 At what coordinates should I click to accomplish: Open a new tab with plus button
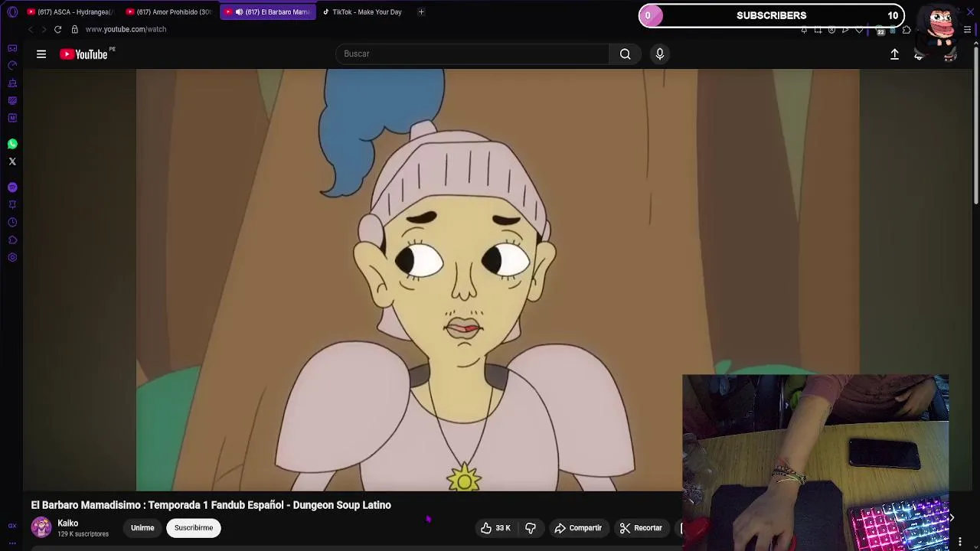(421, 11)
